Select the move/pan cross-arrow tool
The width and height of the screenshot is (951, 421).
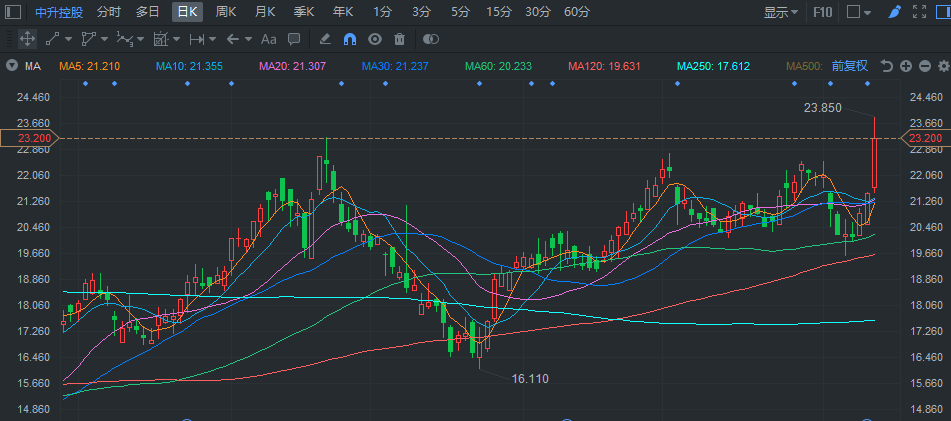pos(27,39)
